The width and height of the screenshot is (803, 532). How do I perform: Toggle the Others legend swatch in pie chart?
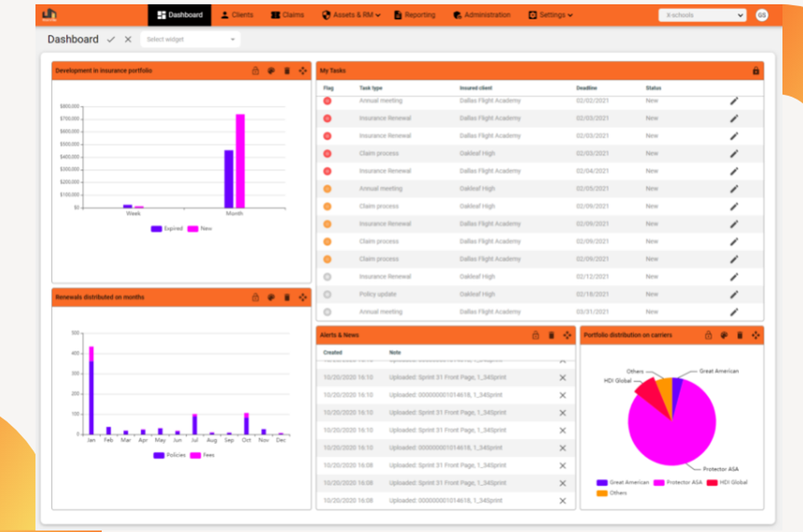[x=601, y=493]
